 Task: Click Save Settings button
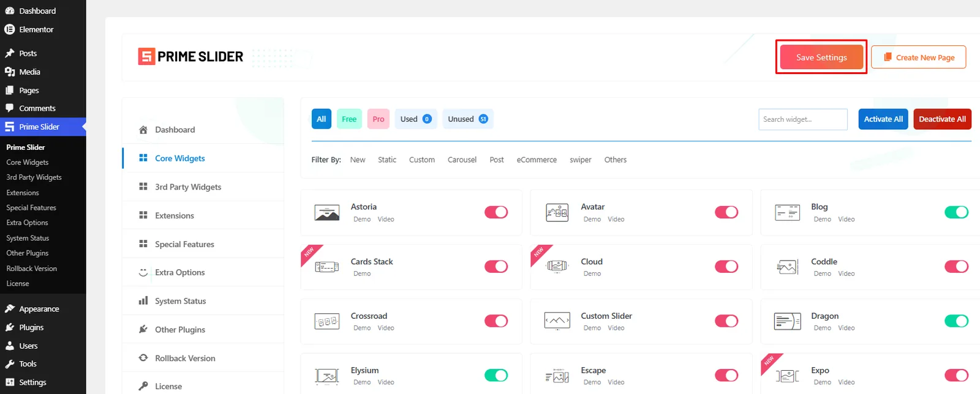pos(821,58)
